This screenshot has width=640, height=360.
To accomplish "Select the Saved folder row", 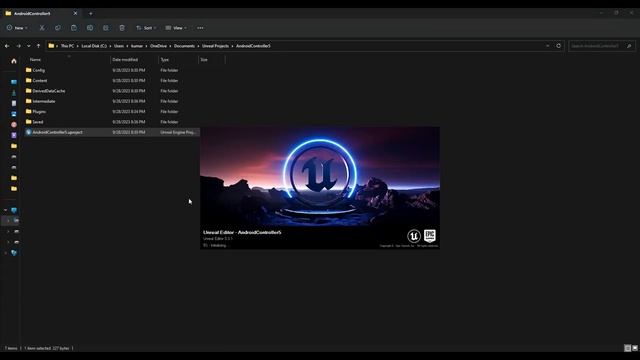I will pos(111,122).
